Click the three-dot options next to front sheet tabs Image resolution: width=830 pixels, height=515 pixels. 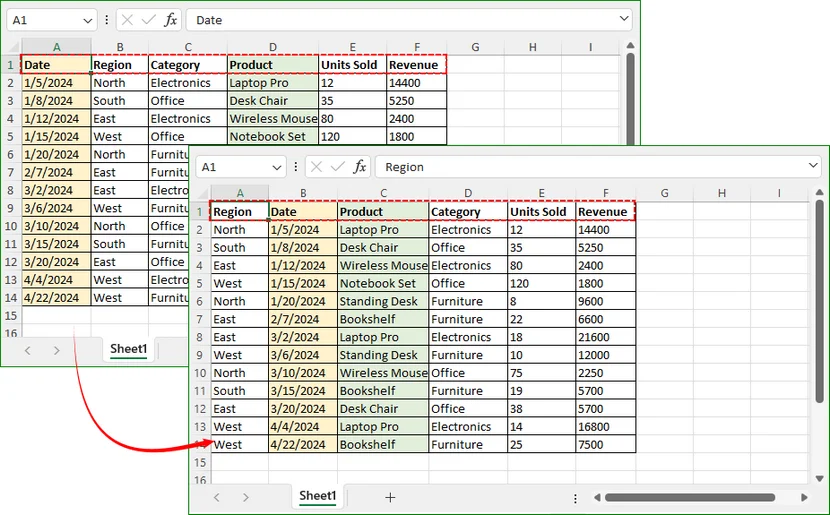[575, 498]
